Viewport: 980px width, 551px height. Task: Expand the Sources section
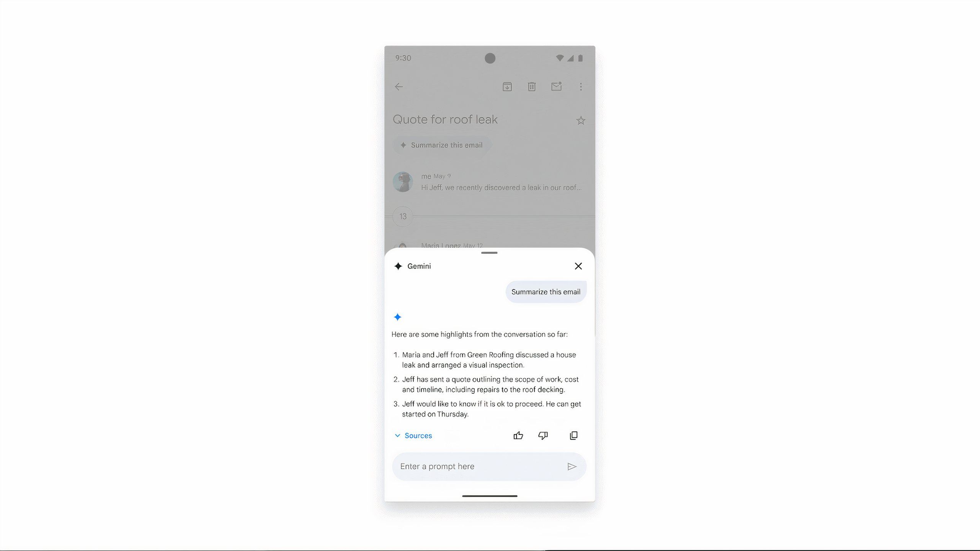pos(413,435)
